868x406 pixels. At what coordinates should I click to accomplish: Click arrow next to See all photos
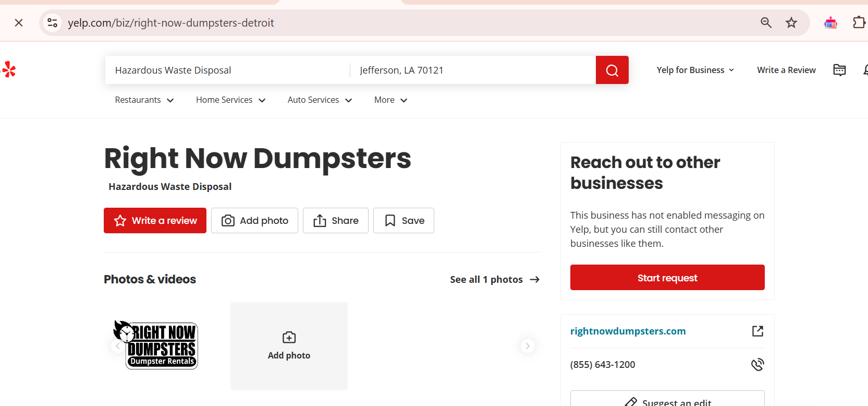(534, 280)
